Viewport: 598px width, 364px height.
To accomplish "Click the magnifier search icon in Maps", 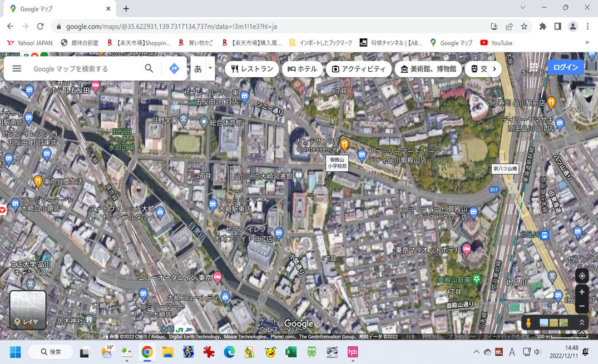I will (149, 68).
